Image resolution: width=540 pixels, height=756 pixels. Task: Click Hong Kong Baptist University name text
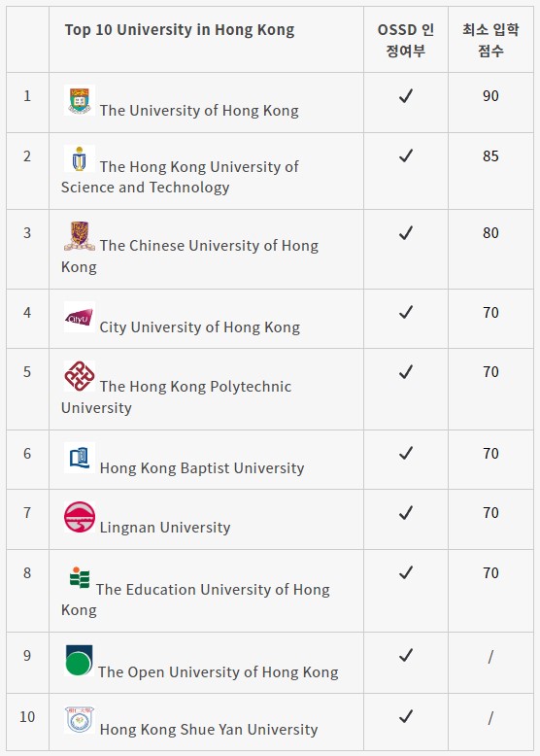tap(202, 468)
